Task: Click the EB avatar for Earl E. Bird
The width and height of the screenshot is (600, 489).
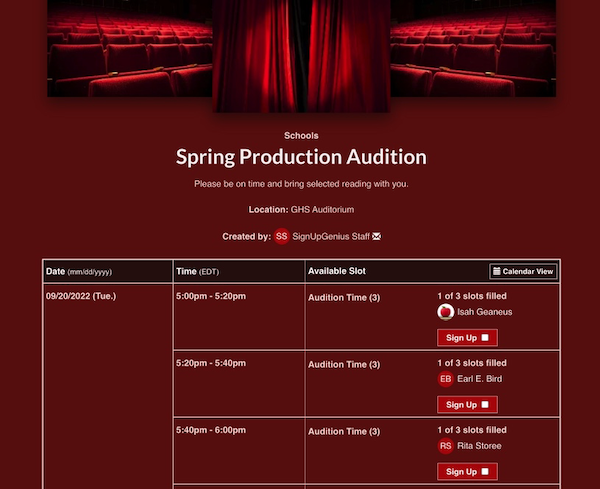Action: click(445, 379)
